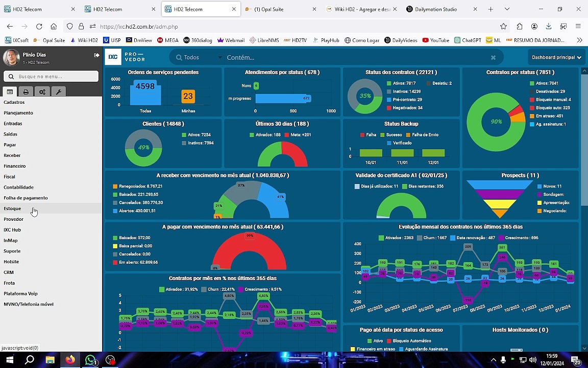Image resolution: width=588 pixels, height=368 pixels.
Task: Open the DmView bookmark
Action: coord(139,40)
